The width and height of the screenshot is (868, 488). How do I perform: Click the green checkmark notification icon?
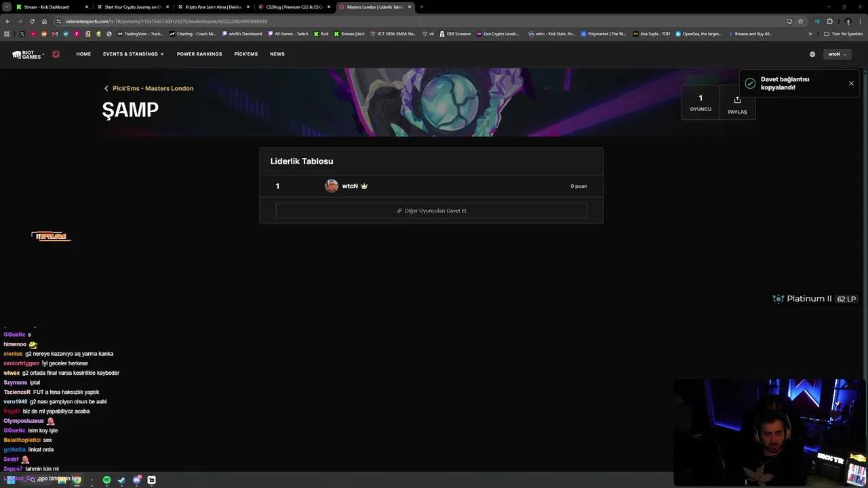[750, 83]
